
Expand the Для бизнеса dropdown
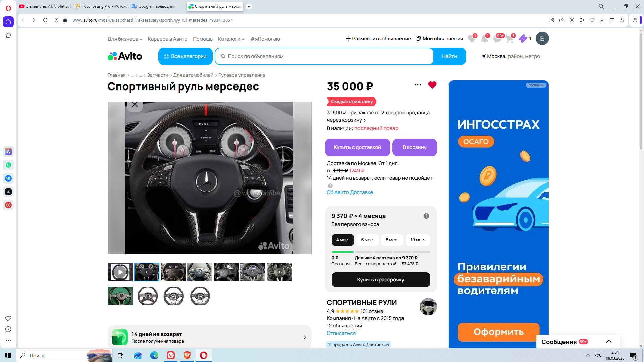[125, 39]
